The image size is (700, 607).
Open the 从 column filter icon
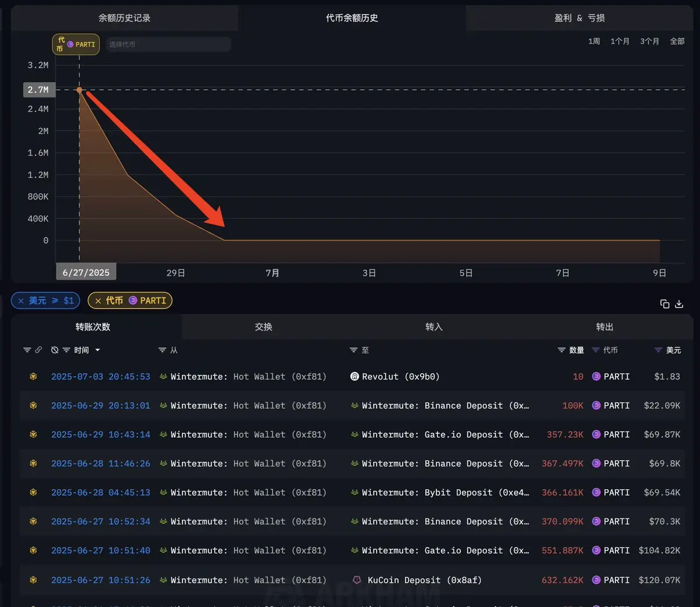click(162, 350)
